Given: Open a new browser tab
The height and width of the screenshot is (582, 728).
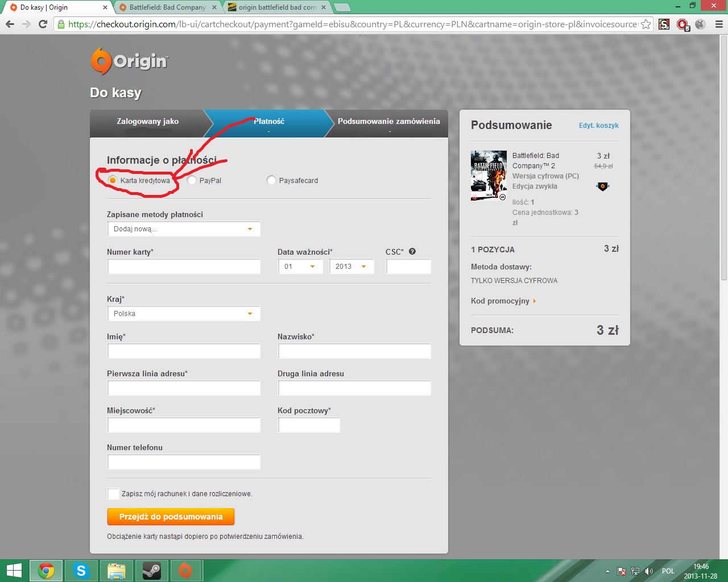Looking at the screenshot, I should tap(342, 8).
